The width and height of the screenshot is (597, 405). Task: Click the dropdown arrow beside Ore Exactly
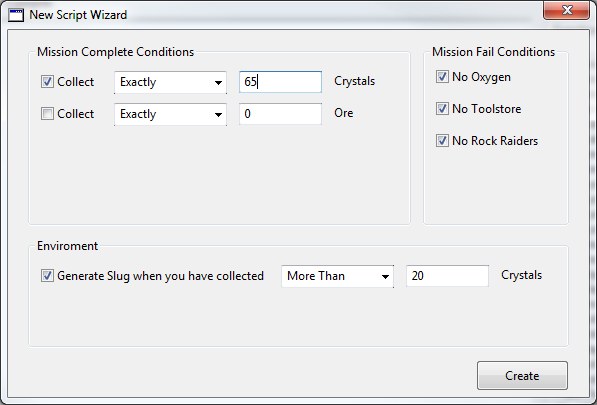tap(218, 115)
